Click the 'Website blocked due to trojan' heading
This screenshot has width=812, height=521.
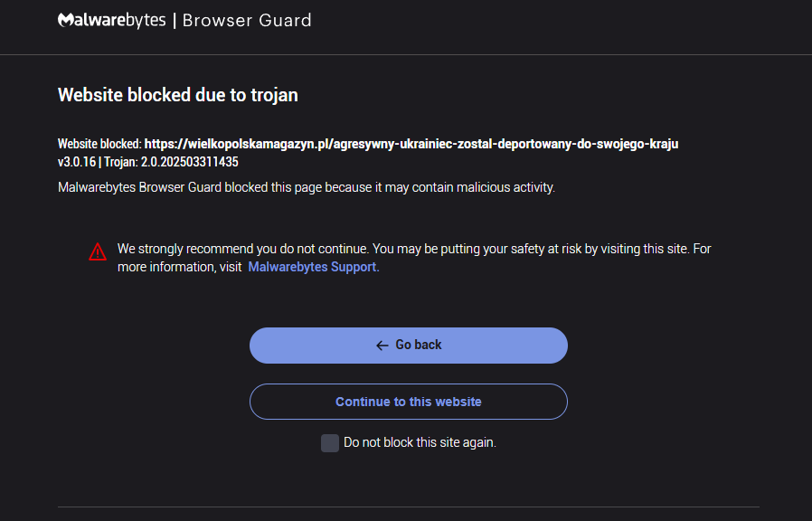click(x=178, y=95)
